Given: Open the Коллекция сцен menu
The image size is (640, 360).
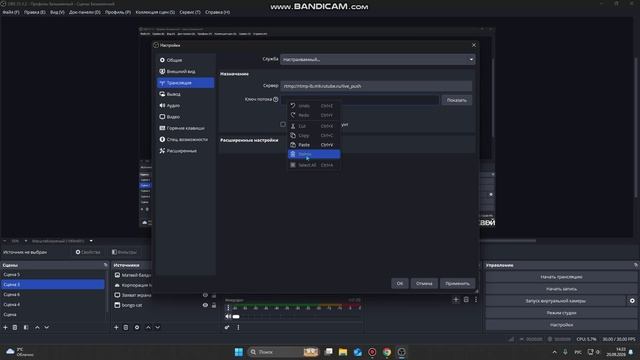Looking at the screenshot, I should [155, 12].
